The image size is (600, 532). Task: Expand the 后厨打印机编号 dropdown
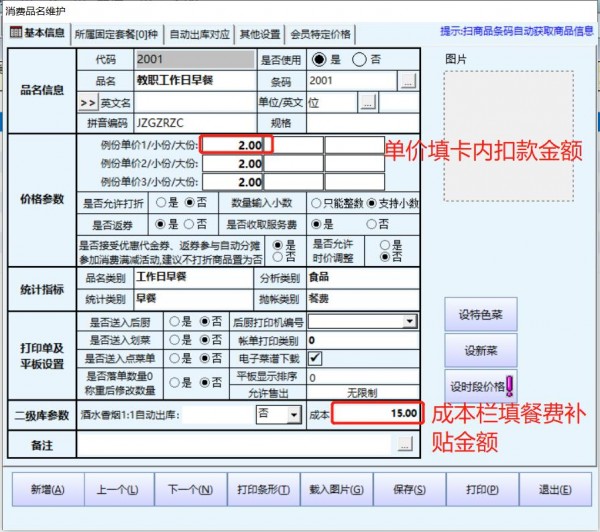click(x=409, y=321)
